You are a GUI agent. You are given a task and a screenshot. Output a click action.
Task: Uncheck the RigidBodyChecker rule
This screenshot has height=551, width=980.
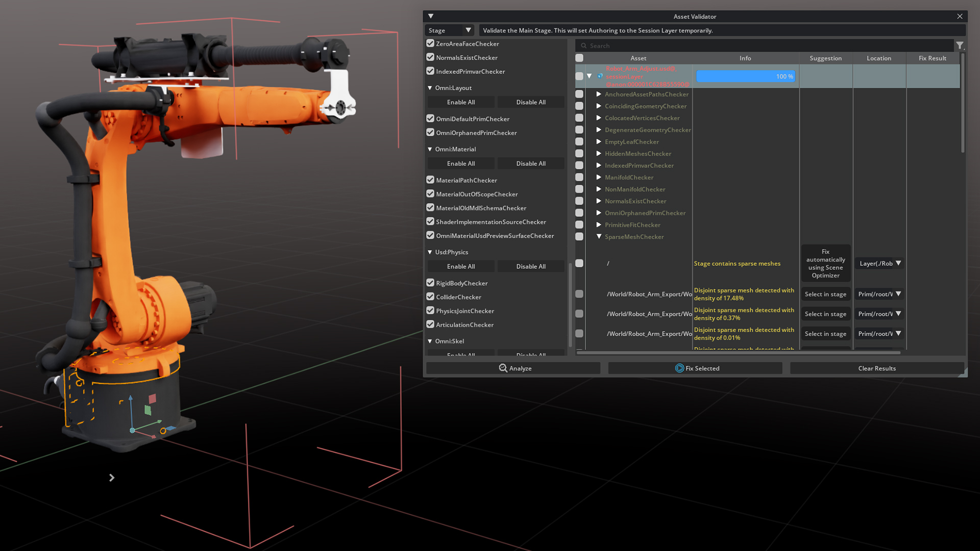tap(430, 283)
